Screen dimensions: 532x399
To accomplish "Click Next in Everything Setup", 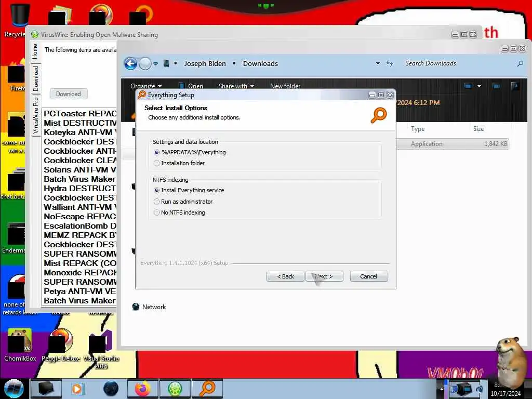I will pos(324,276).
